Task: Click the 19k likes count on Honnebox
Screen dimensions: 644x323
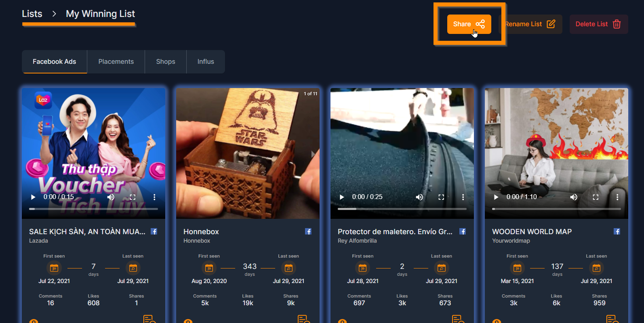Action: pyautogui.click(x=248, y=303)
